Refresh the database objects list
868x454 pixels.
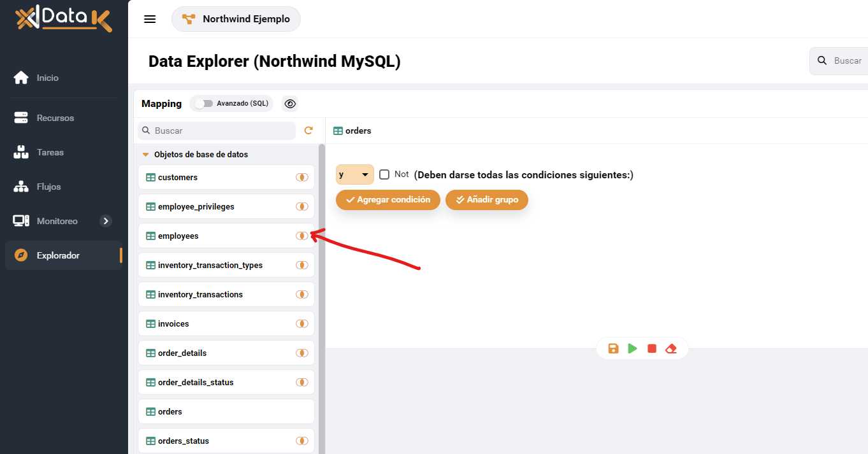point(308,131)
